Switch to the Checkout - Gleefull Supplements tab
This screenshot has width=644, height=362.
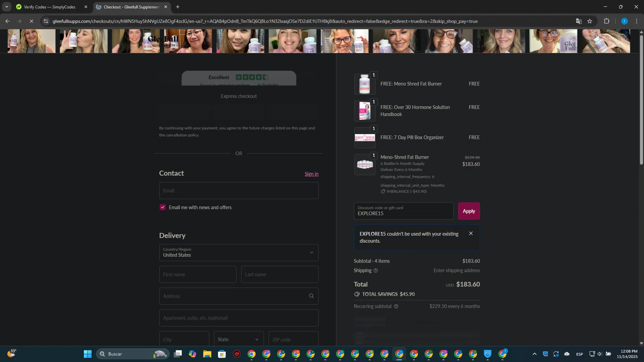[131, 7]
